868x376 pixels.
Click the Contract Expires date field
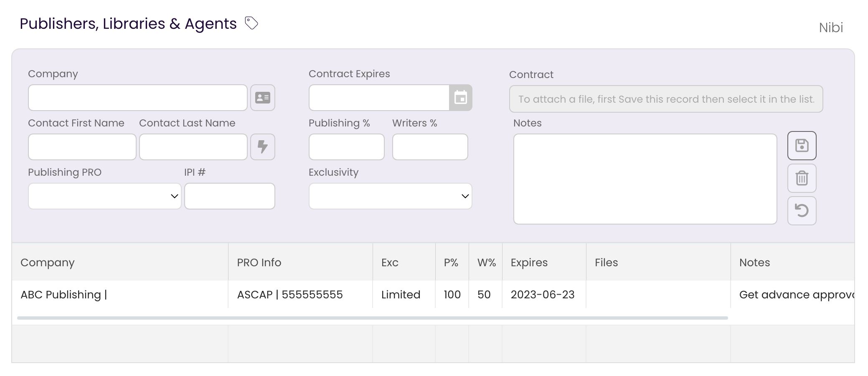pyautogui.click(x=379, y=98)
